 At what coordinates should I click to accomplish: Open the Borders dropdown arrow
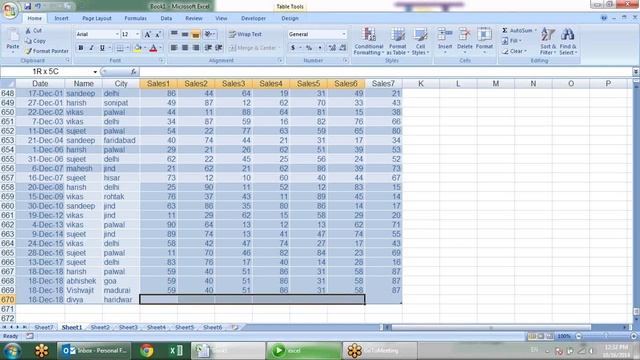pyautogui.click(x=127, y=48)
